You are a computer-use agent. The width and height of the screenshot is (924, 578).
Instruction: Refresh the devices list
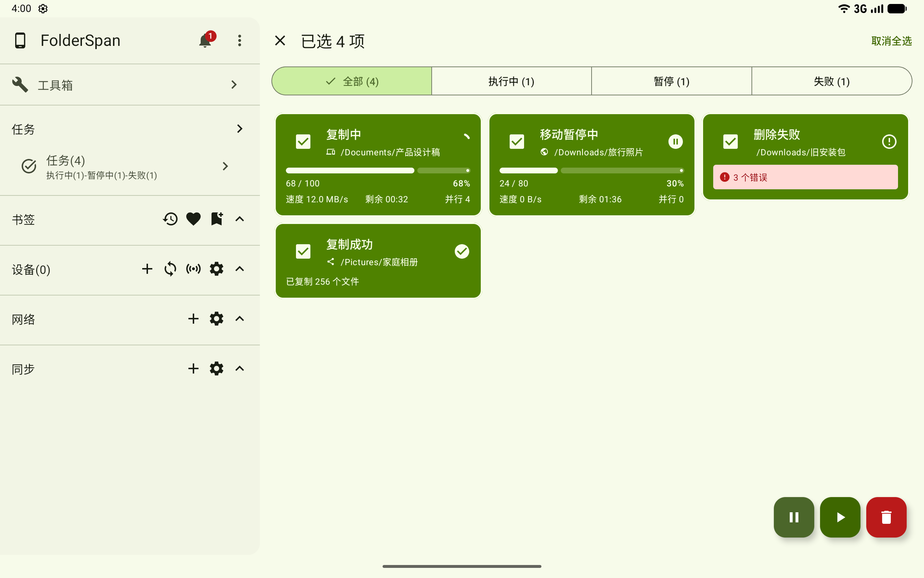pyautogui.click(x=170, y=269)
